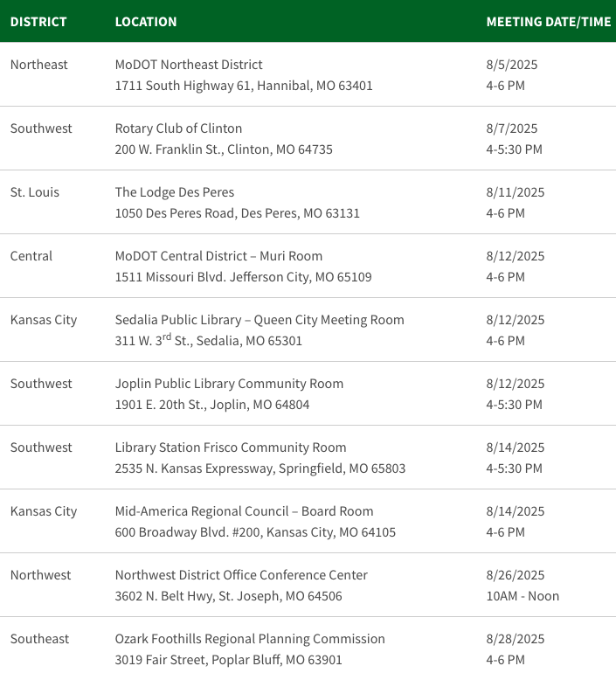Select the Central district cell

pyautogui.click(x=31, y=256)
